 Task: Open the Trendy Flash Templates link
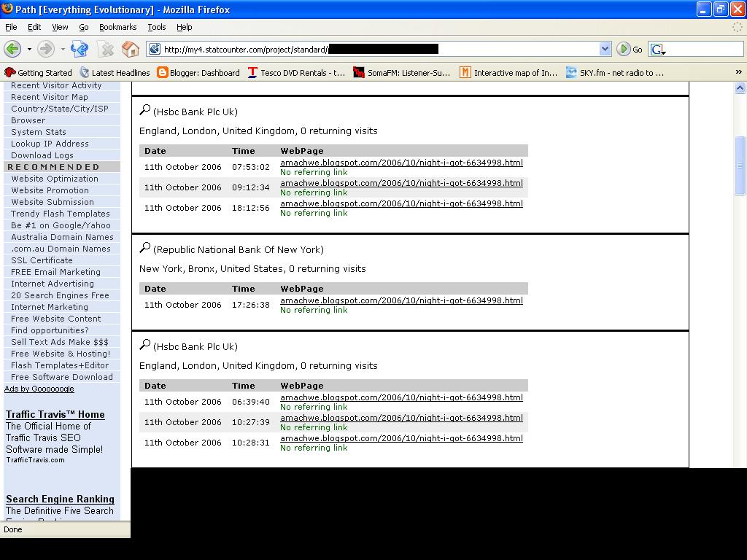coord(60,214)
